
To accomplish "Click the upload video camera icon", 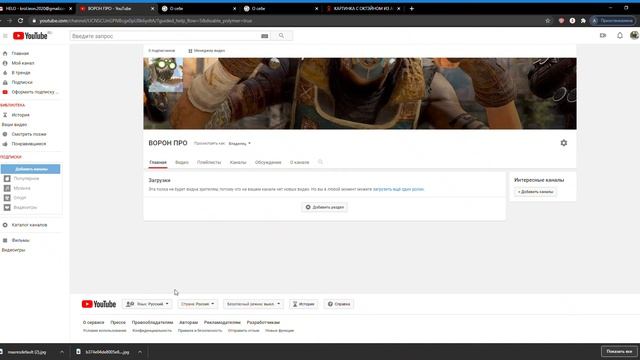I will click(x=603, y=36).
